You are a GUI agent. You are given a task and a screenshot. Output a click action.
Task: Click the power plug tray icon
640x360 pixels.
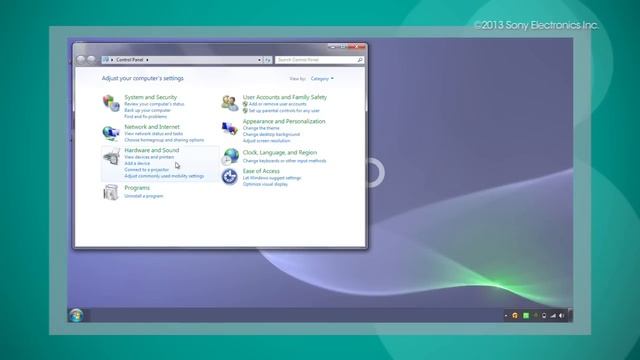pyautogui.click(x=544, y=316)
